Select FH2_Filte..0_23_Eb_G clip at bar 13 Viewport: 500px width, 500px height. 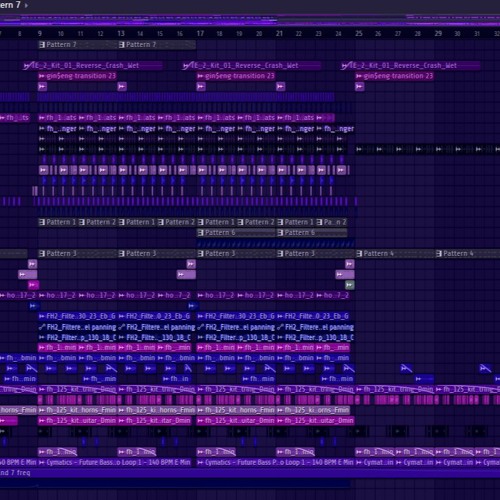coord(155,316)
